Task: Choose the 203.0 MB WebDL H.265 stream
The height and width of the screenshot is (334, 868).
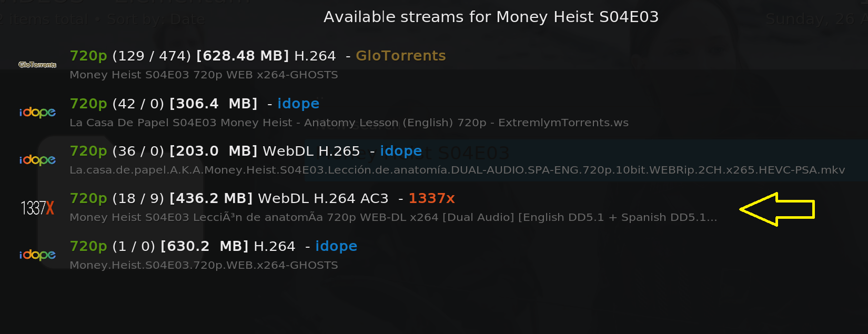Action: [x=434, y=160]
